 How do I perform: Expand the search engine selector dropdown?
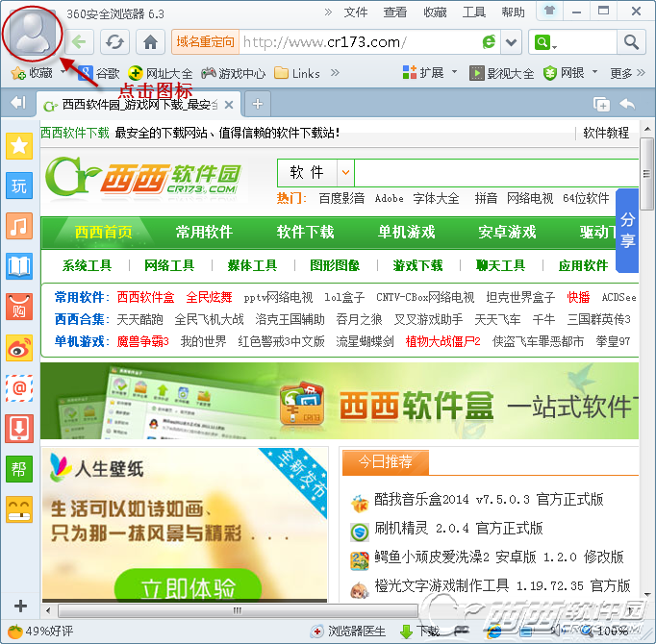pyautogui.click(x=545, y=42)
